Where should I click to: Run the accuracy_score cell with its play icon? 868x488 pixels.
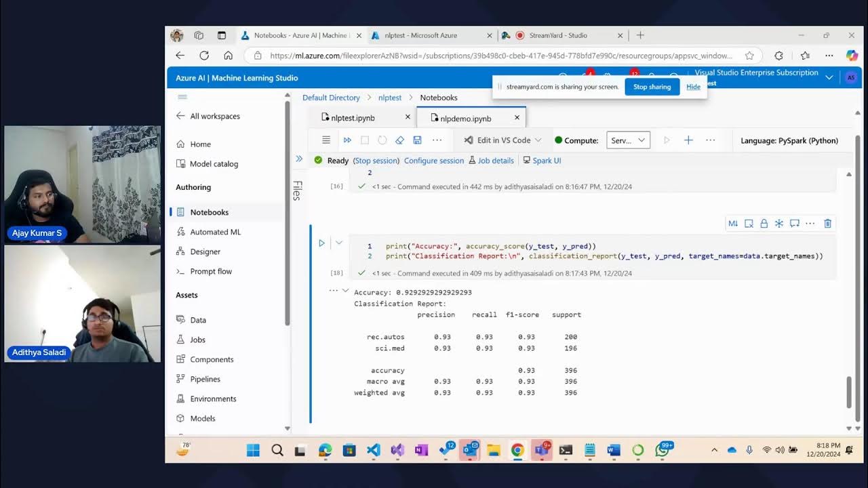[x=322, y=243]
